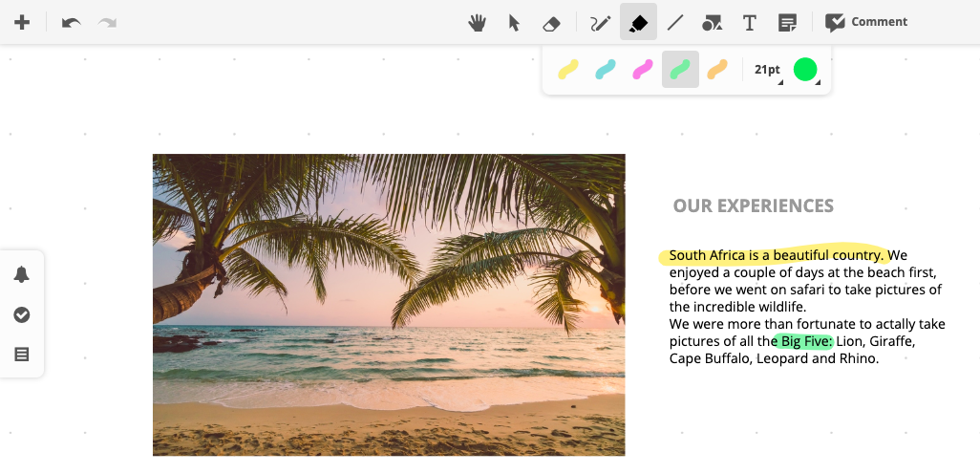This screenshot has width=980, height=474.
Task: Open the Comment tool
Action: pos(865,23)
